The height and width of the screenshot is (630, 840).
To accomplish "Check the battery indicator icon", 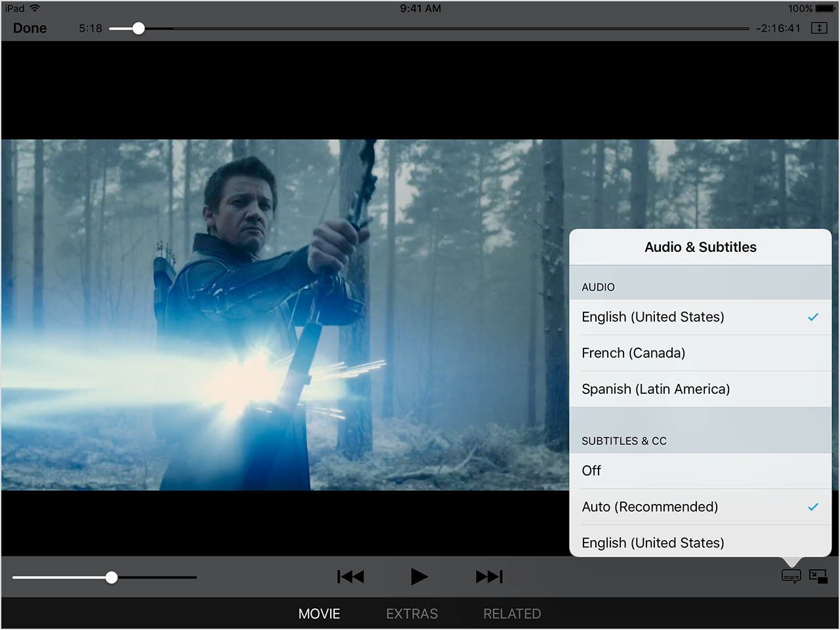I will pyautogui.click(x=826, y=9).
